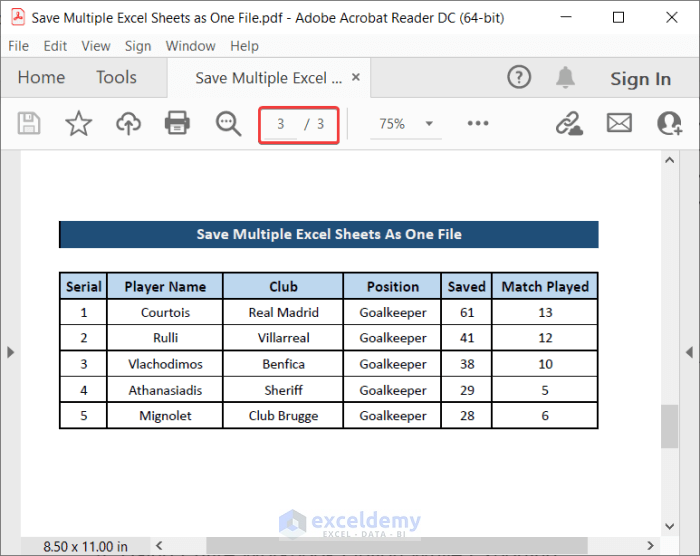The image size is (700, 556).
Task: Expand the right tools pane arrow
Action: [689, 352]
